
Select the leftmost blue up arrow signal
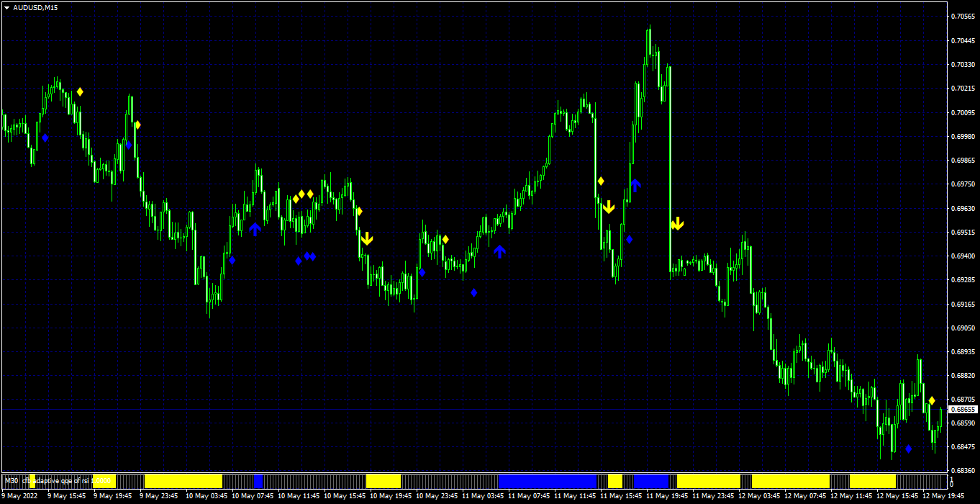pos(255,229)
